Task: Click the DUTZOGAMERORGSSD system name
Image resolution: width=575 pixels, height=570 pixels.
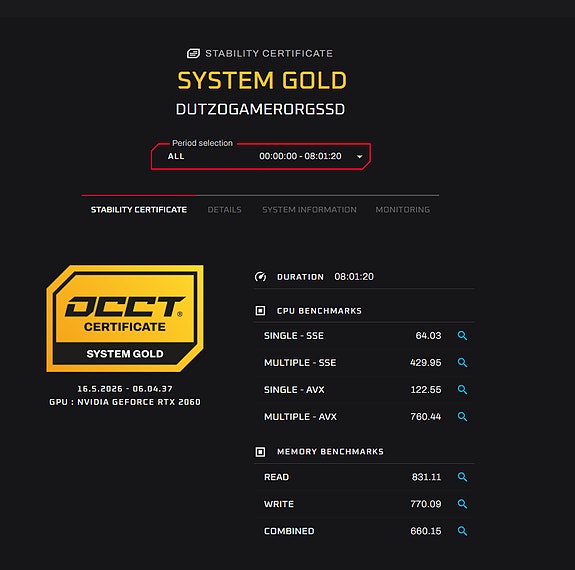Action: [260, 109]
